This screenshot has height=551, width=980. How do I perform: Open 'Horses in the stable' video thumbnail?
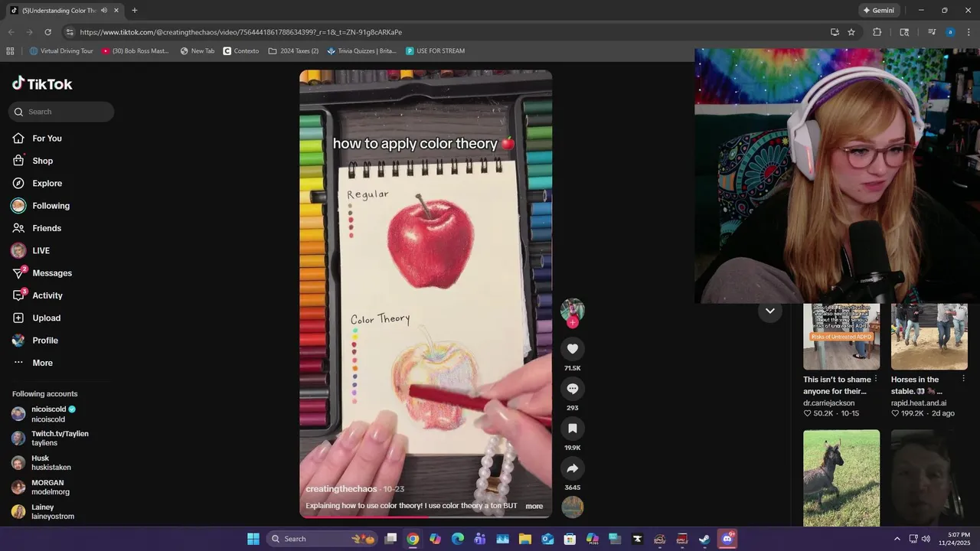pos(929,337)
